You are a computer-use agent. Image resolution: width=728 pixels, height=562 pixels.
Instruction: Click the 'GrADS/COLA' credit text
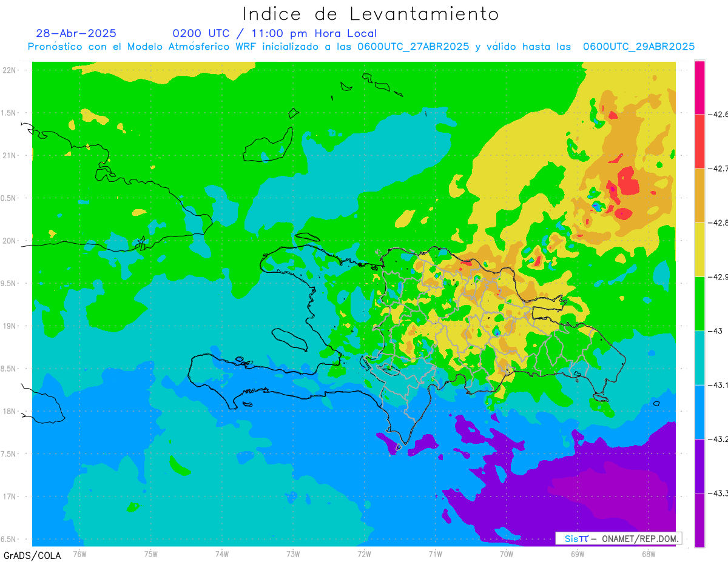(32, 555)
